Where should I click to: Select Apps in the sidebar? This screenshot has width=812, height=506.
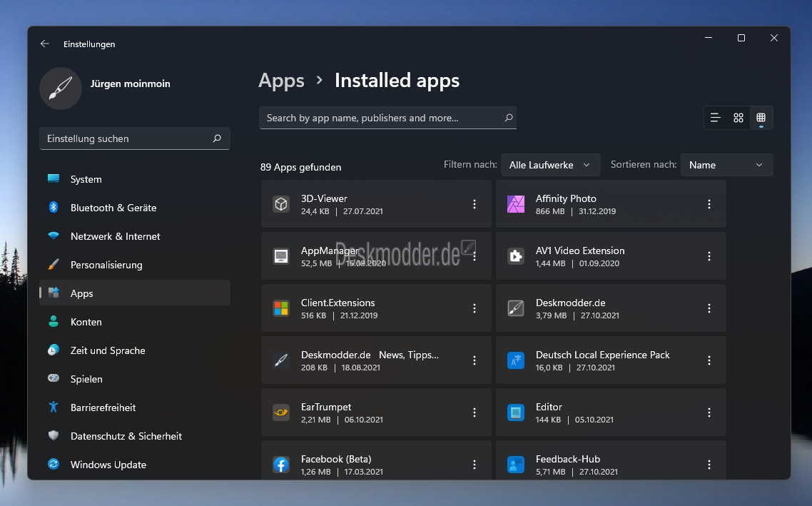[x=135, y=293]
